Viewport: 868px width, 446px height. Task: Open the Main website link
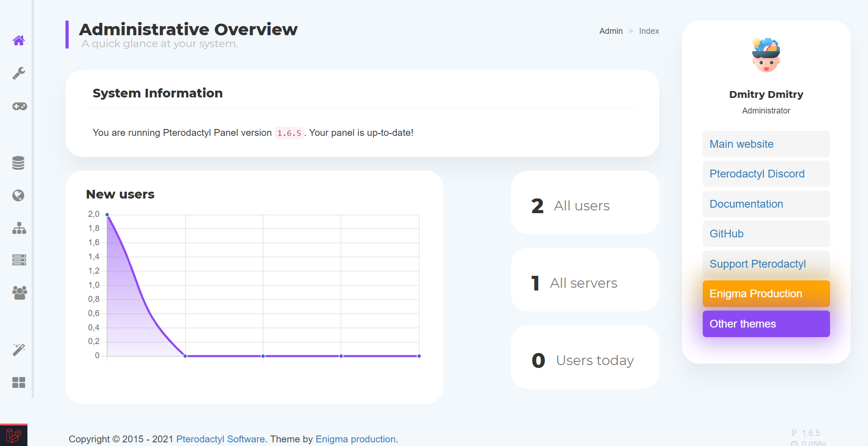(x=741, y=144)
